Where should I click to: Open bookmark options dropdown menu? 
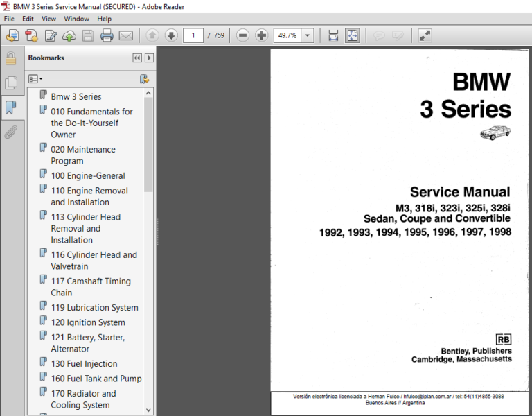(35, 79)
